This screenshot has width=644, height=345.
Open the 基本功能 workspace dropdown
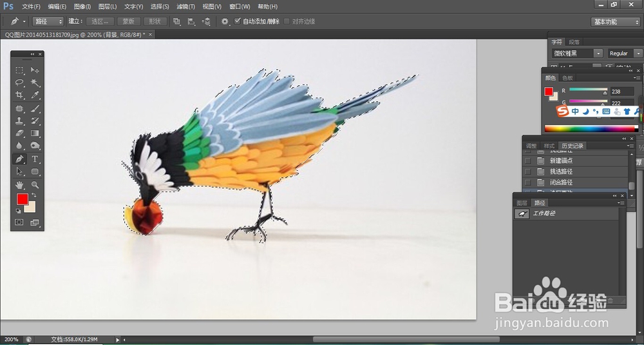[615, 22]
